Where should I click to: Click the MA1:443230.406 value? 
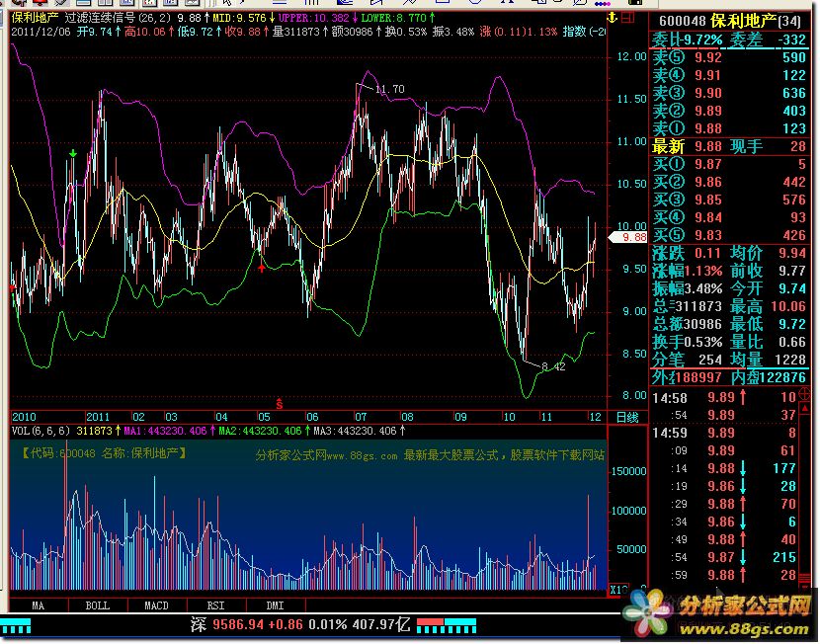(166, 431)
